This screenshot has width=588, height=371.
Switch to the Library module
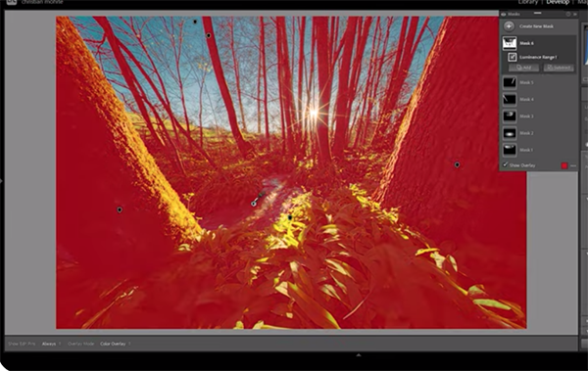click(528, 2)
